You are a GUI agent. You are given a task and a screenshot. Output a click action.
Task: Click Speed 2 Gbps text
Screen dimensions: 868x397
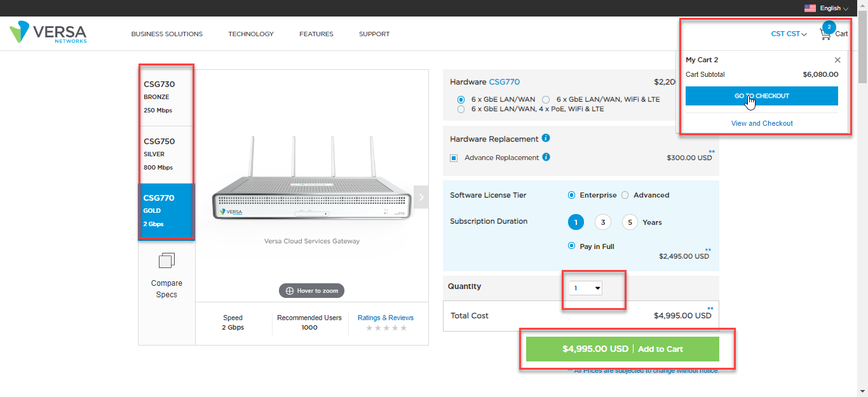[x=233, y=323]
